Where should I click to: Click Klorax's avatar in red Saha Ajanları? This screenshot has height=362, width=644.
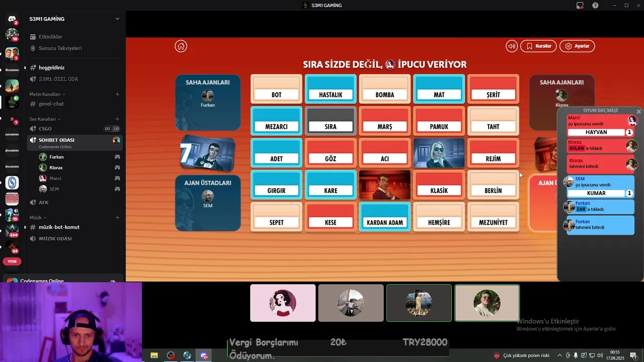point(561,96)
